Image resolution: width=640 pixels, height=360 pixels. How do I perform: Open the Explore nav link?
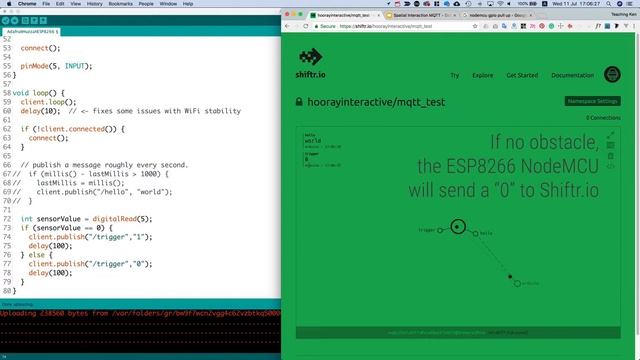coord(482,76)
